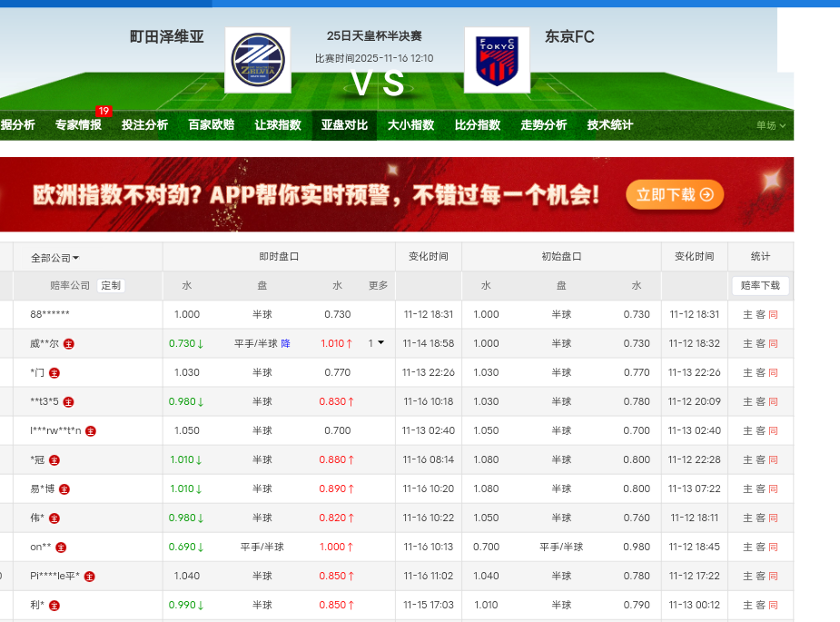Click the red 主 badge beside *冠

click(x=54, y=460)
